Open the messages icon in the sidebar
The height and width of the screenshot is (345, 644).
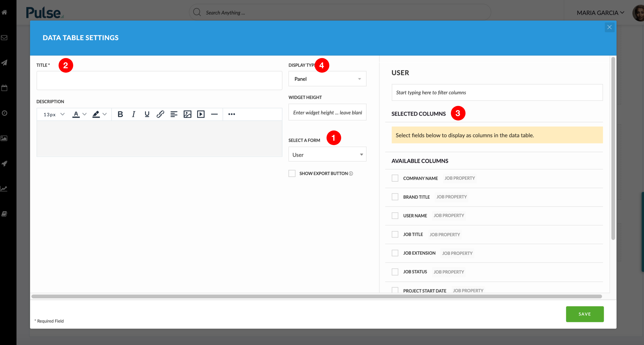pyautogui.click(x=4, y=38)
